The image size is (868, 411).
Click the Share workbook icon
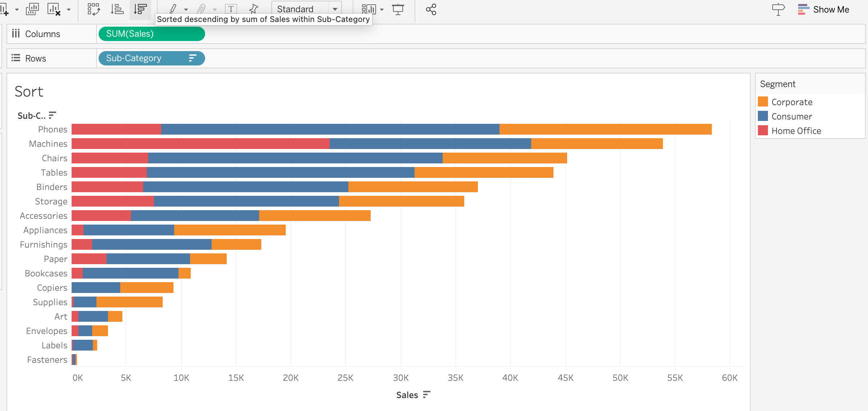click(x=431, y=9)
